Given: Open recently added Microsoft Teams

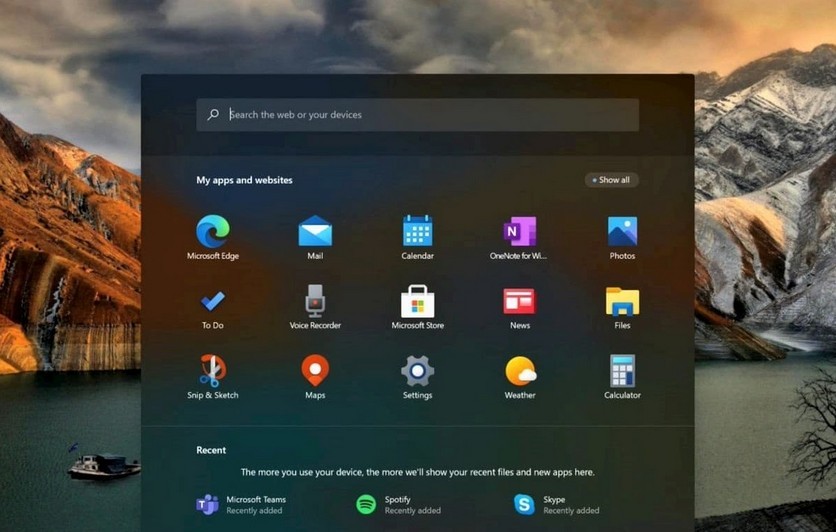Looking at the screenshot, I should [x=242, y=504].
